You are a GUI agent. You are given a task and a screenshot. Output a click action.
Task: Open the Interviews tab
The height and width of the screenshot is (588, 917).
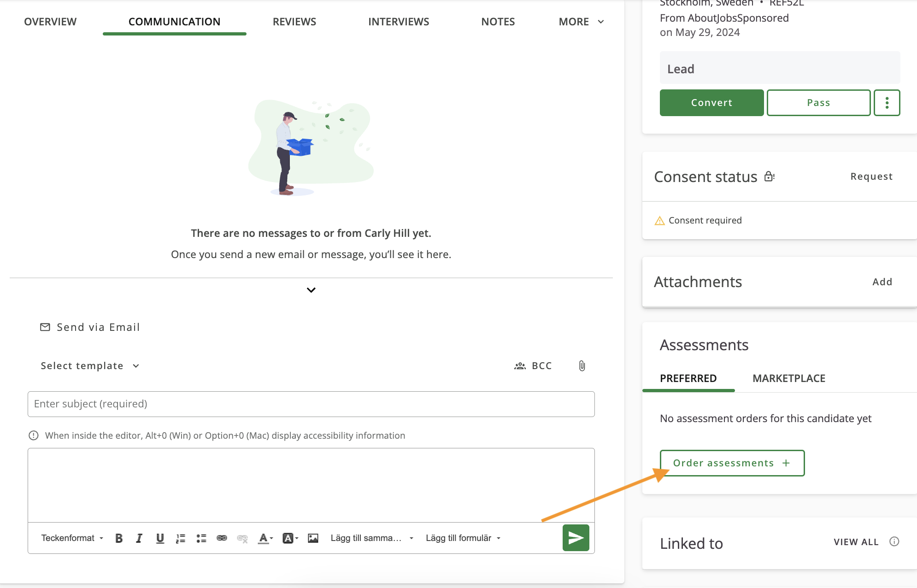398,21
